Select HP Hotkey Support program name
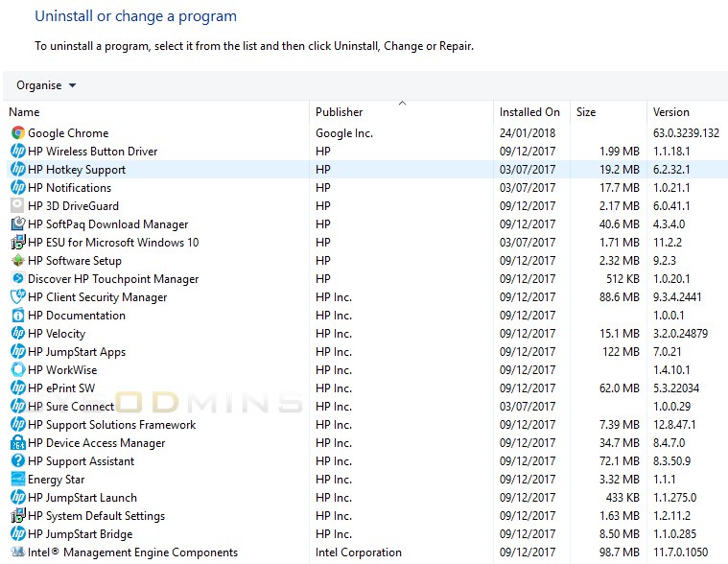The height and width of the screenshot is (564, 728). 77,170
